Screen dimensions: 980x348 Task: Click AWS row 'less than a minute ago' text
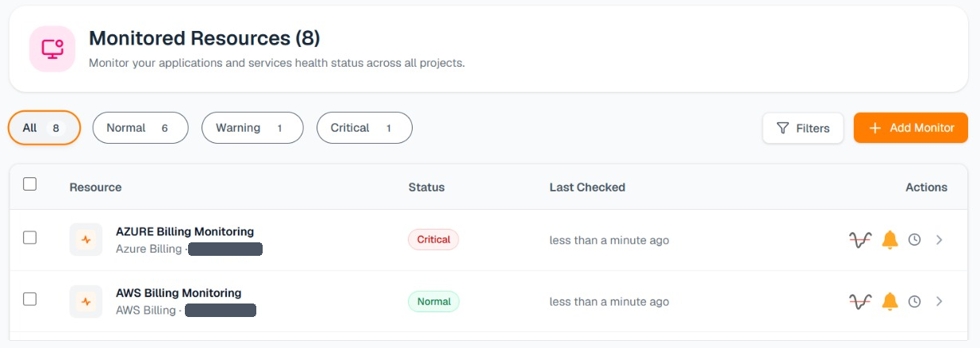[x=609, y=302]
